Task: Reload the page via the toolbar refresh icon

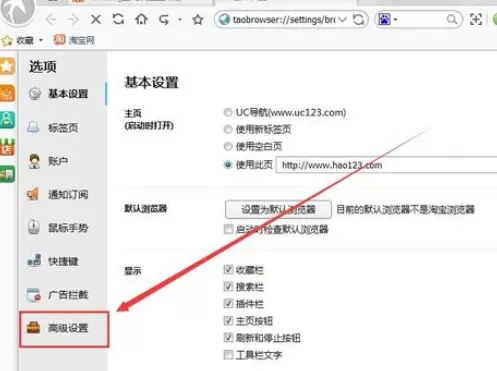Action: point(118,19)
